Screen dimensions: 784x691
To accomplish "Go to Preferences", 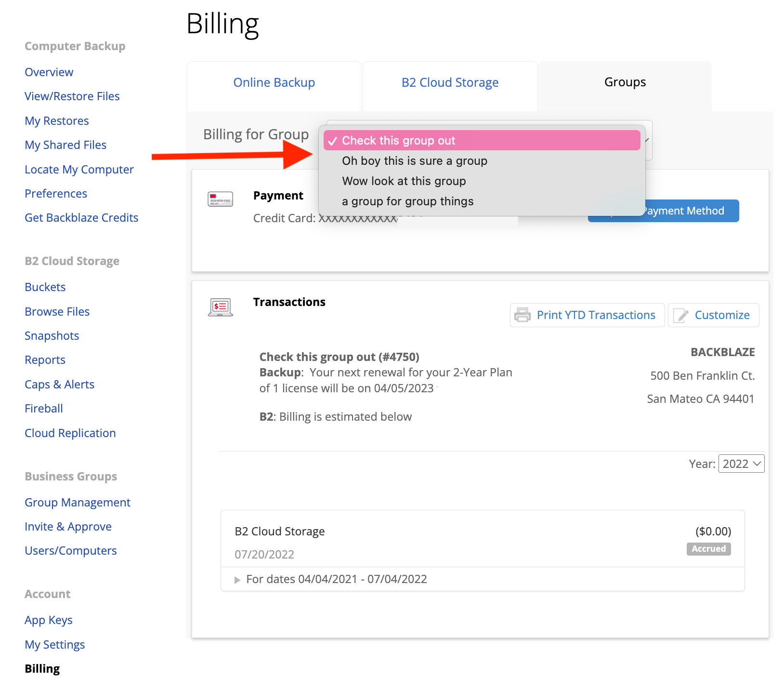I will tap(56, 194).
